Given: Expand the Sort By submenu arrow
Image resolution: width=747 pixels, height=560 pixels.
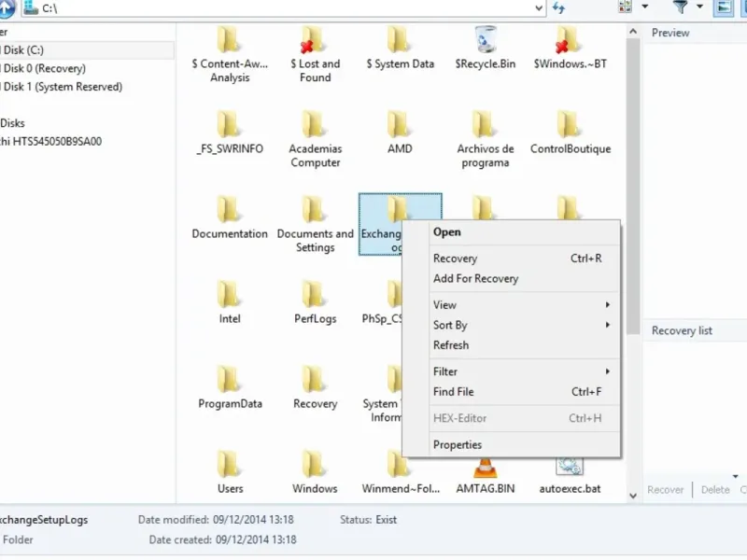Looking at the screenshot, I should tap(608, 325).
